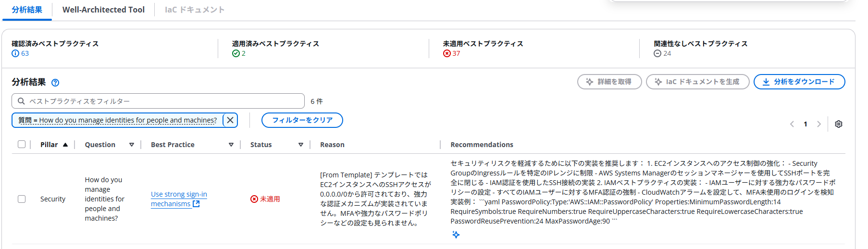The width and height of the screenshot is (868, 249).
Task: Go to previous page with left chevron
Action: point(792,124)
